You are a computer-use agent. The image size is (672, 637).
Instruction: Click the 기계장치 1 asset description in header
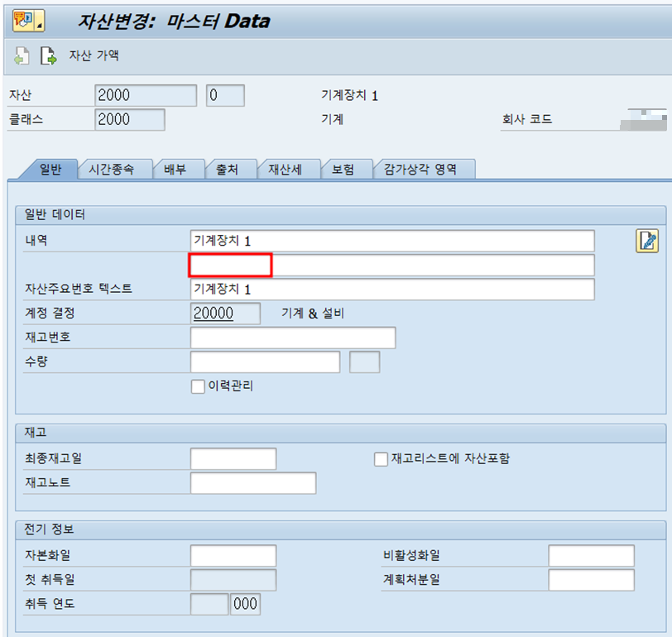point(350,95)
